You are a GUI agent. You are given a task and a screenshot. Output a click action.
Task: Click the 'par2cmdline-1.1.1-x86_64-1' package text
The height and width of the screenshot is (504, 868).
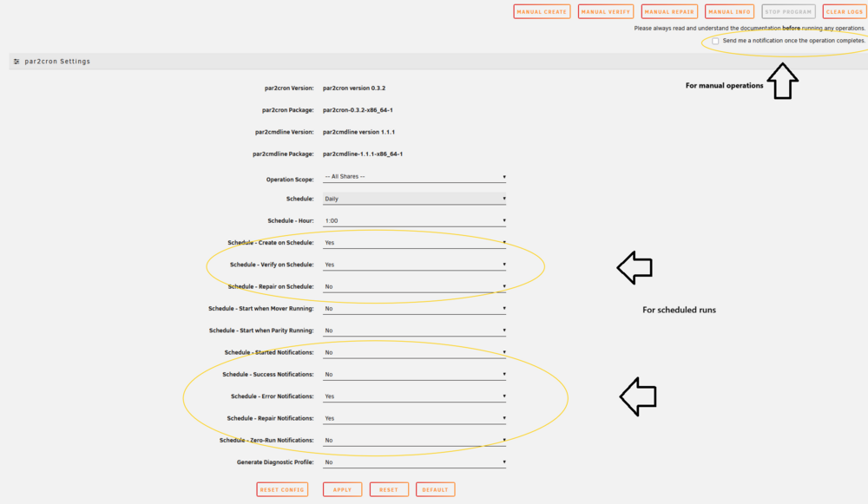[x=363, y=154]
